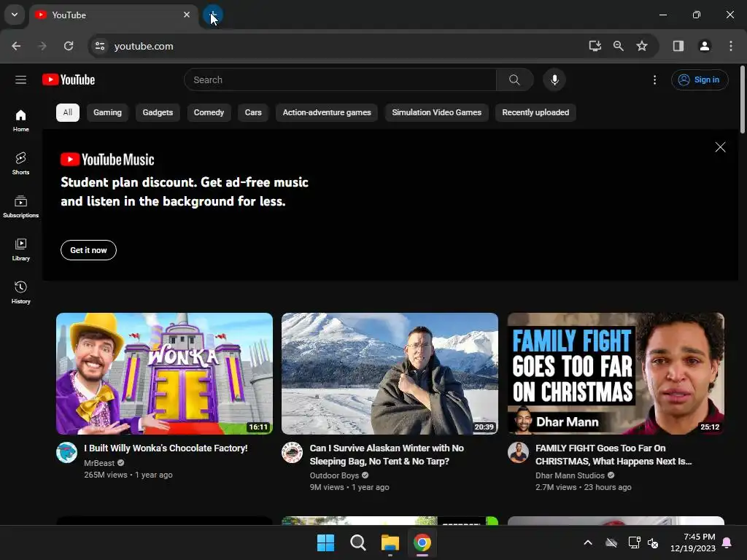Open the Home sidebar item

click(x=20, y=120)
